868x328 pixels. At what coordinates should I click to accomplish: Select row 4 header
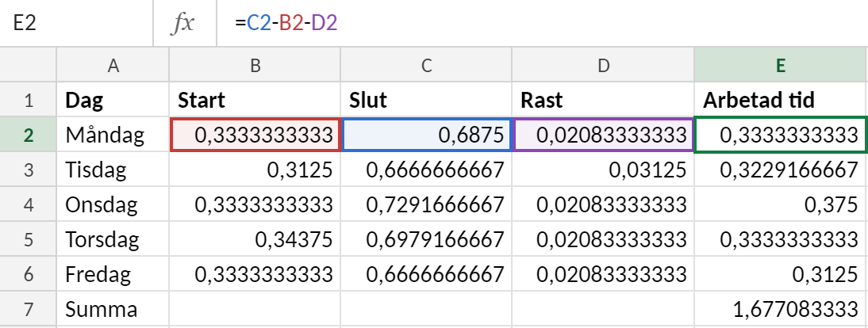tap(29, 204)
